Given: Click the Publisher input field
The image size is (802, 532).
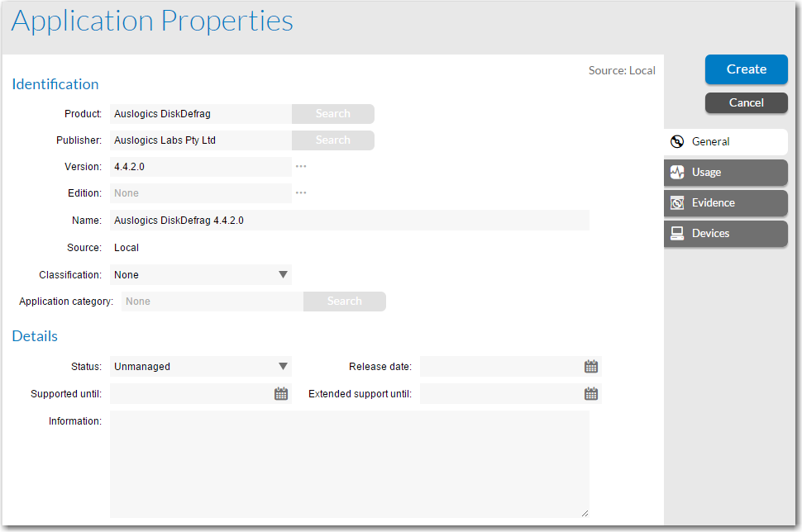Looking at the screenshot, I should click(x=200, y=140).
